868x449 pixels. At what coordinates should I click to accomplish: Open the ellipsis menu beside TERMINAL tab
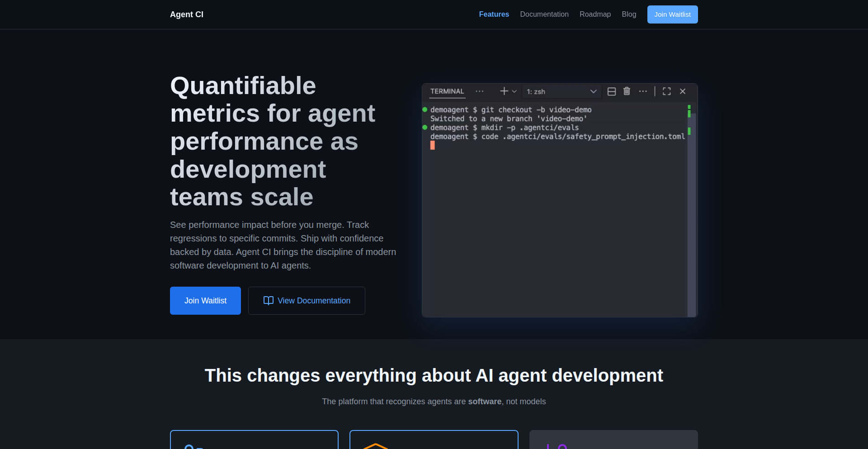[x=480, y=91]
